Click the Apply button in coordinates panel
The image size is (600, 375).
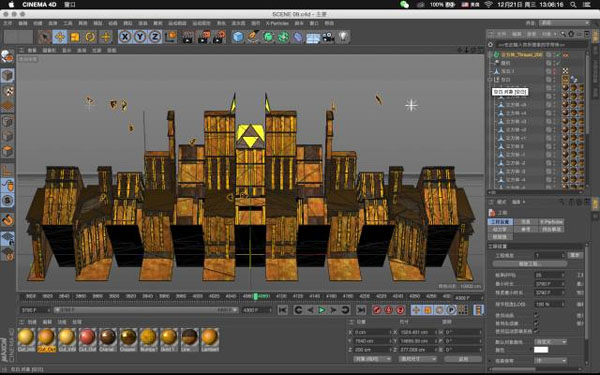[463, 359]
